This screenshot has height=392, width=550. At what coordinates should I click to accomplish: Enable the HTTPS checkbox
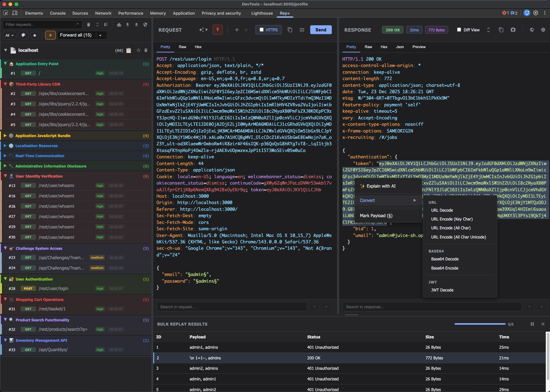(261, 30)
